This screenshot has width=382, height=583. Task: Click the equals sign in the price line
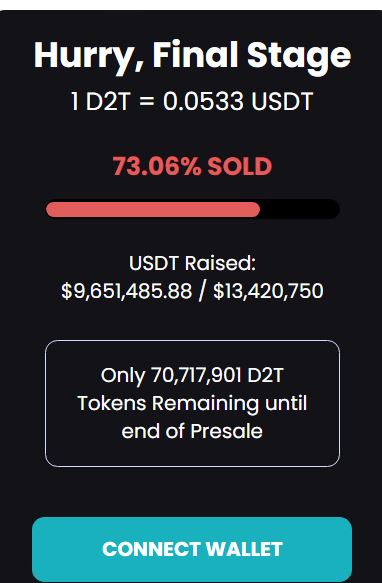point(147,102)
